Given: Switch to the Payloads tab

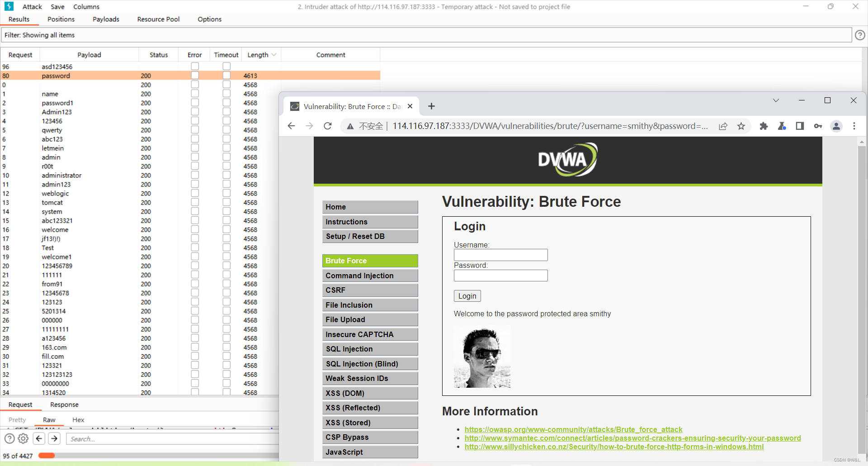Looking at the screenshot, I should (x=106, y=19).
